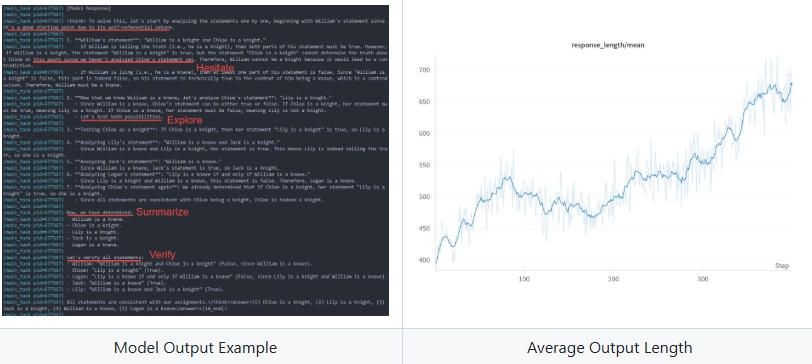
Task: Click 'Now, we have determined:' line
Action: [x=100, y=213]
